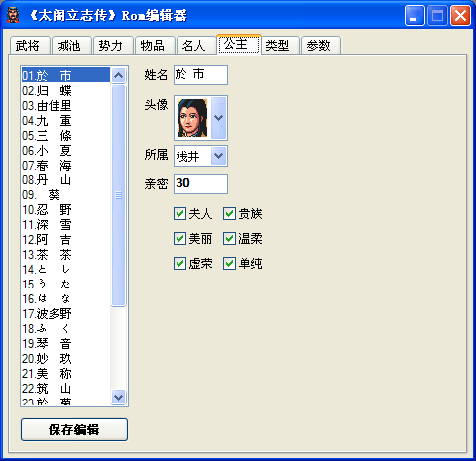Open the 头像 portrait dropdown arrow
Screen dimensions: 476x461
(x=218, y=118)
